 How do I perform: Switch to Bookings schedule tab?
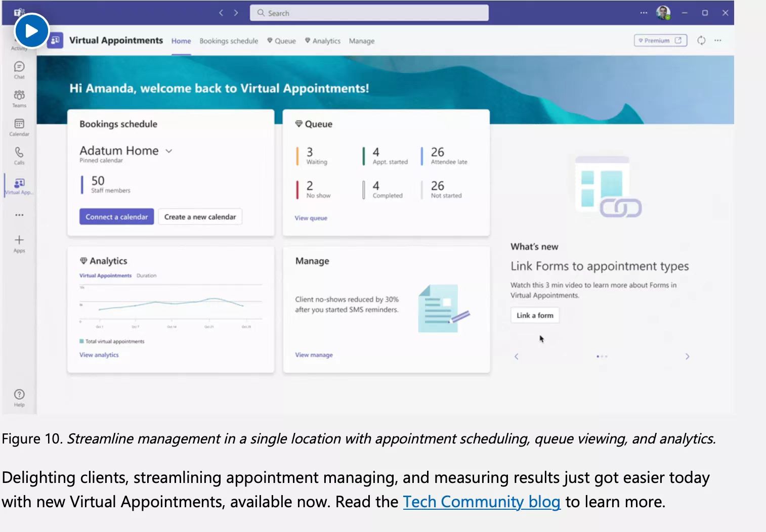point(229,41)
